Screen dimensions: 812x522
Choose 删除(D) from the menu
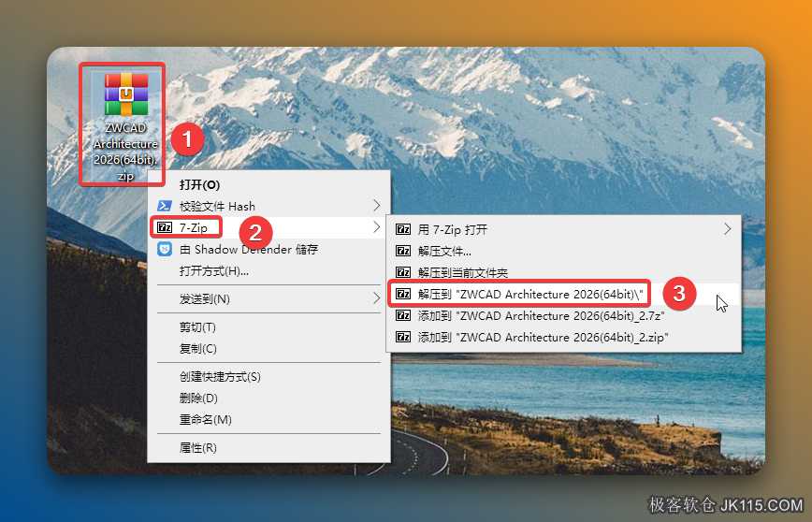(268, 398)
